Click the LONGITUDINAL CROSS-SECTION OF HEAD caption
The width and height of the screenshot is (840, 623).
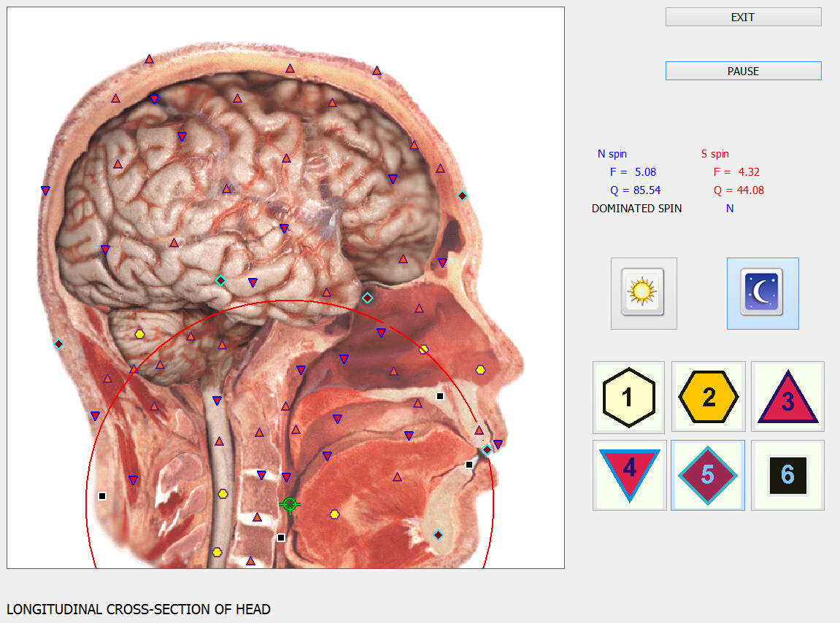click(x=138, y=609)
